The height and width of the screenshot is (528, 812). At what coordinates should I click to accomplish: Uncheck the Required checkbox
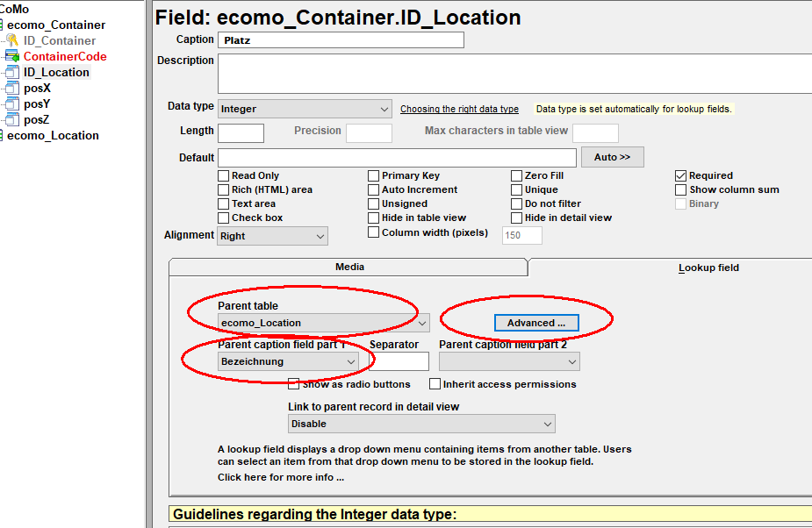680,176
